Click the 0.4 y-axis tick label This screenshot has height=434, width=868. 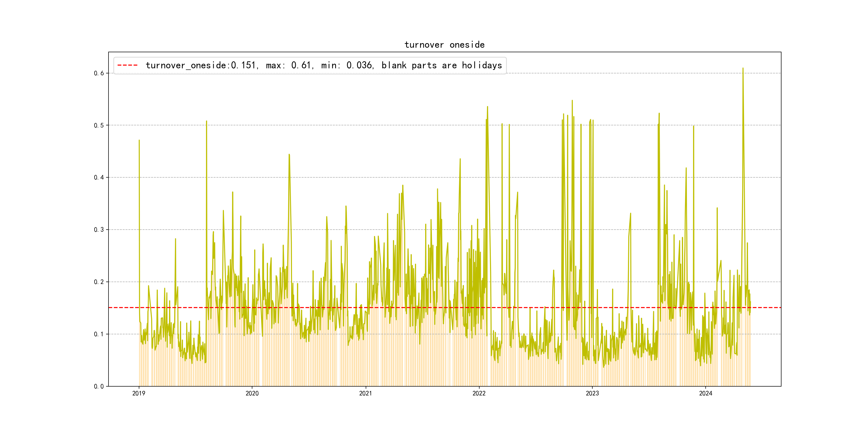pyautogui.click(x=99, y=178)
